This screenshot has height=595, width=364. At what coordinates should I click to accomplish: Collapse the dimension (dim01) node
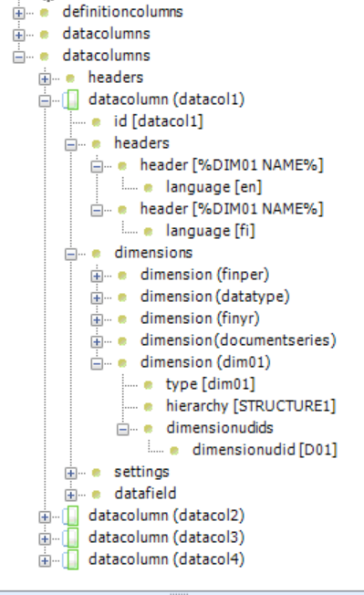pos(97,363)
